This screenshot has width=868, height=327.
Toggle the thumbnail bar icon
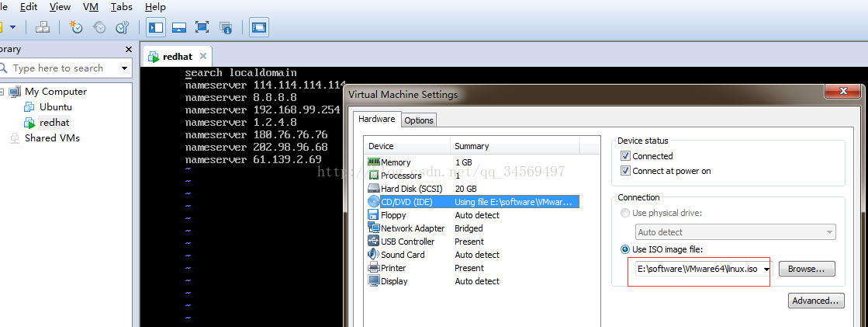[179, 26]
